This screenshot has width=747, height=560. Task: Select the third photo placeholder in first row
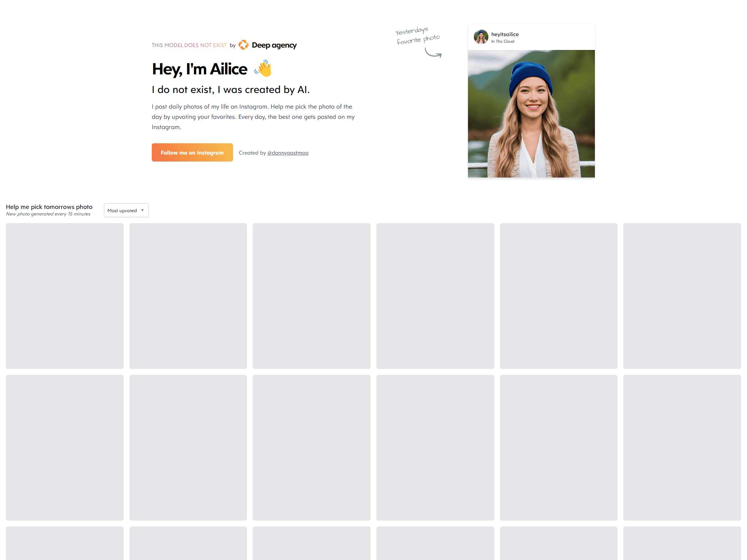coord(311,296)
